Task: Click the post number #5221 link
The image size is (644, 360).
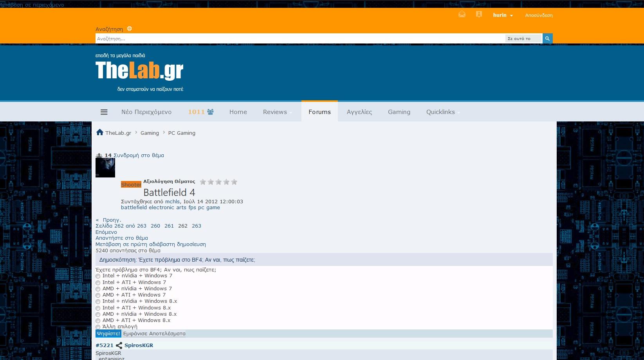Action: [105, 346]
